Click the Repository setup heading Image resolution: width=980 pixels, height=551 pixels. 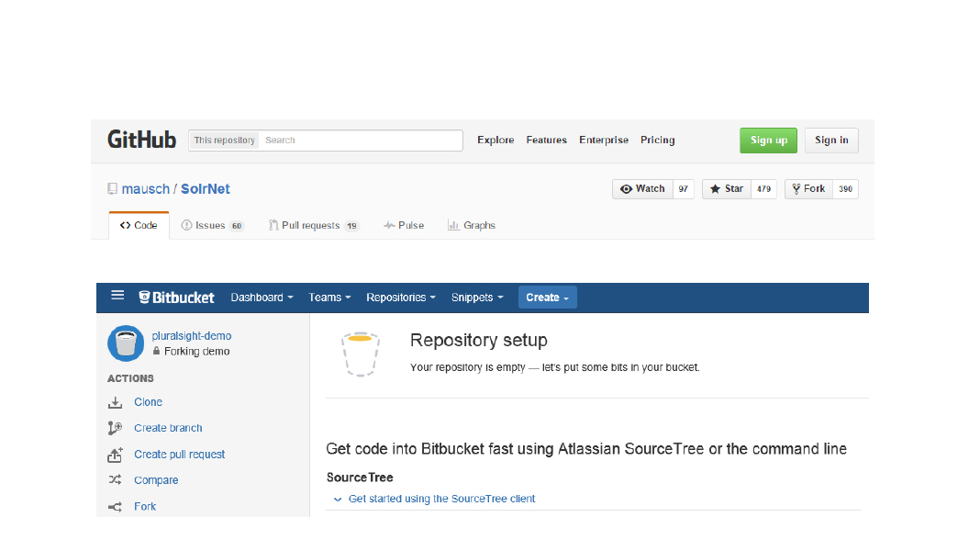point(479,340)
